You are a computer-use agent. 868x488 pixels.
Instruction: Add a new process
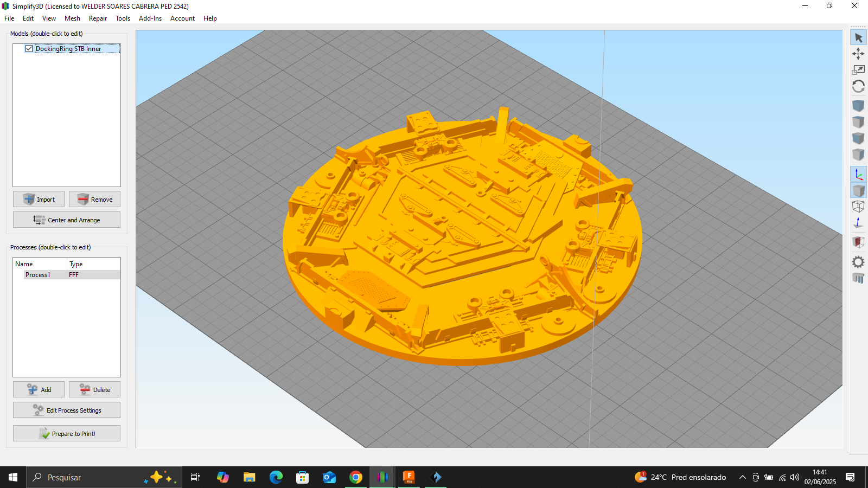(39, 389)
